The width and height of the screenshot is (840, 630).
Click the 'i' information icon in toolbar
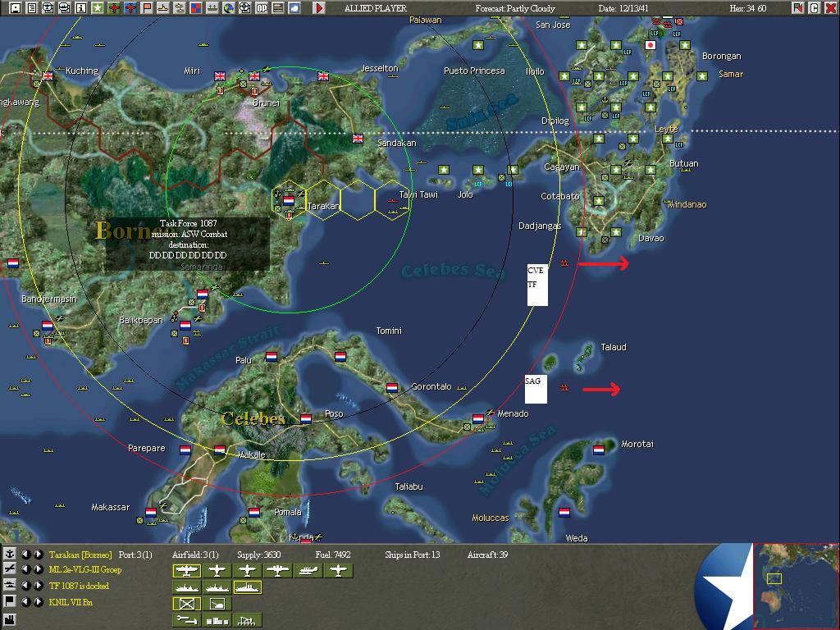coord(81,7)
